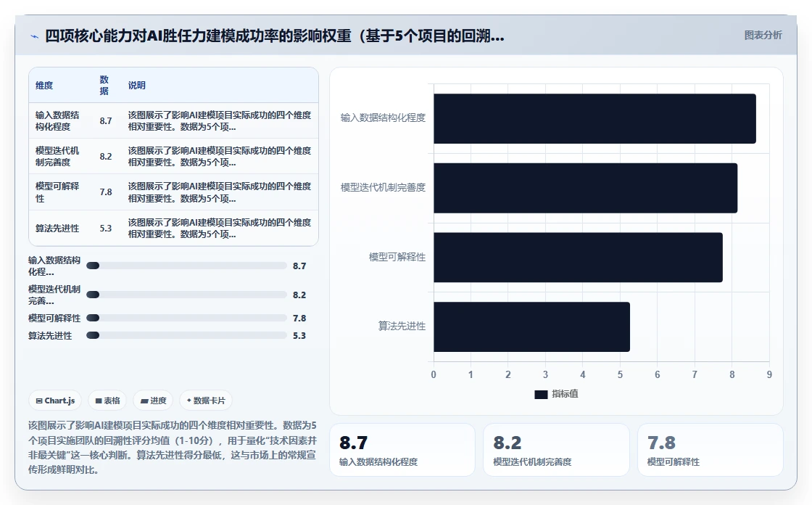Click the 5.3 value in table
This screenshot has height=505, width=812.
(106, 228)
